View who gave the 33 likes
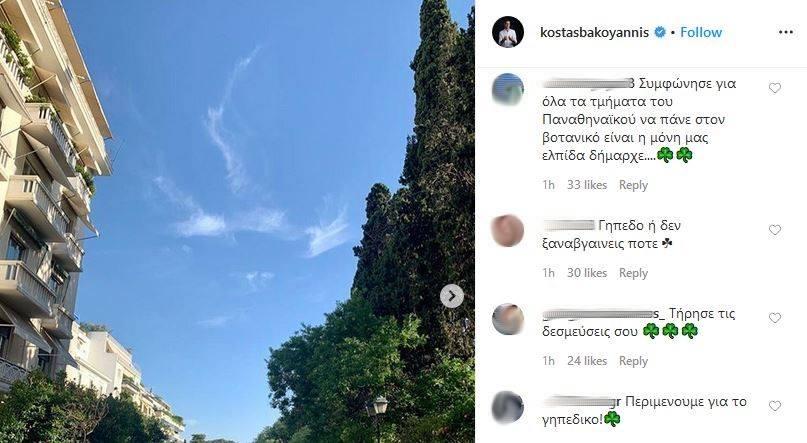Screen dimensions: 807x443 click(587, 185)
